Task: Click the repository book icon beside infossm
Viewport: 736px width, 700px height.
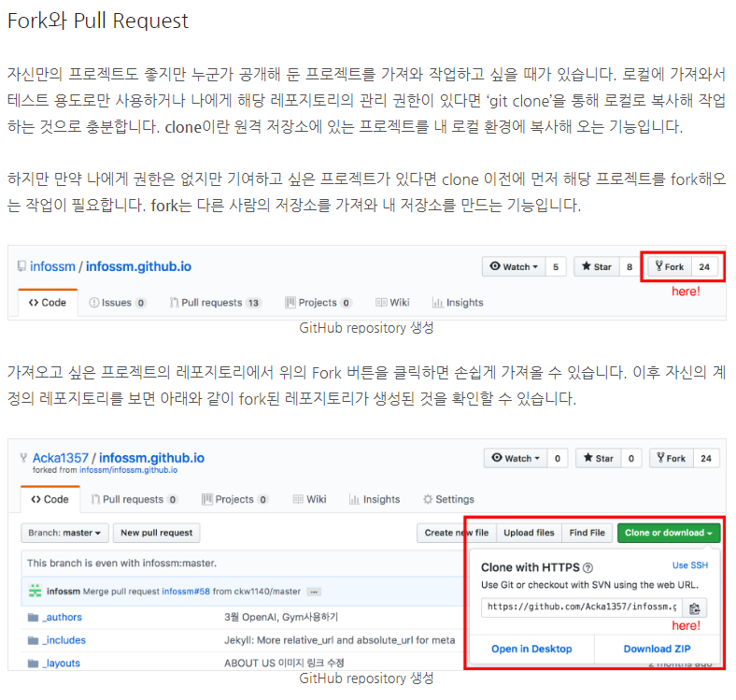Action: 21,266
